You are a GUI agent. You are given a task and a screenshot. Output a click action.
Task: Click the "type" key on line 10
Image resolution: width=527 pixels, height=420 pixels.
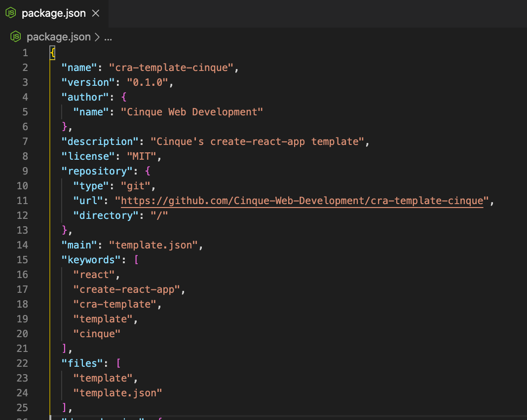click(91, 186)
